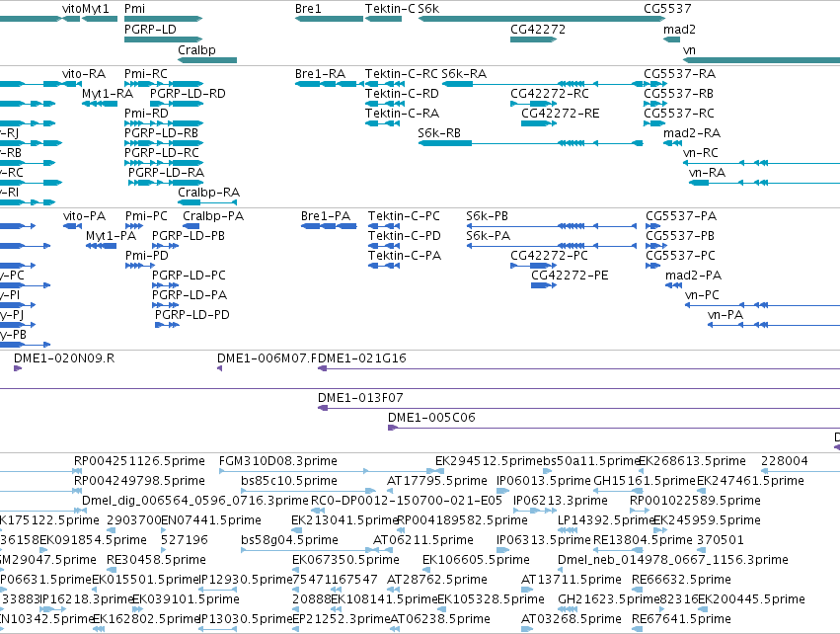Click EST Dmel_neb_014978_0667_1156.3prime
Image resolution: width=840 pixels, height=634 pixels.
[x=672, y=560]
